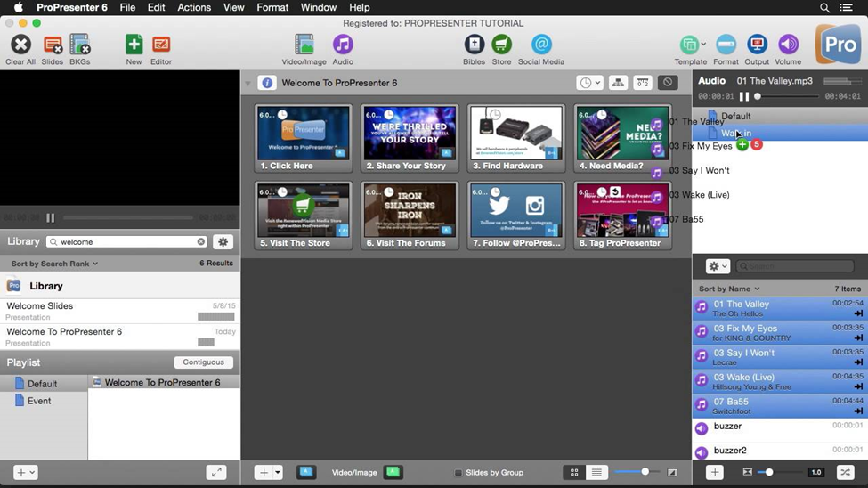868x488 pixels.
Task: Open the View menu
Action: [233, 8]
